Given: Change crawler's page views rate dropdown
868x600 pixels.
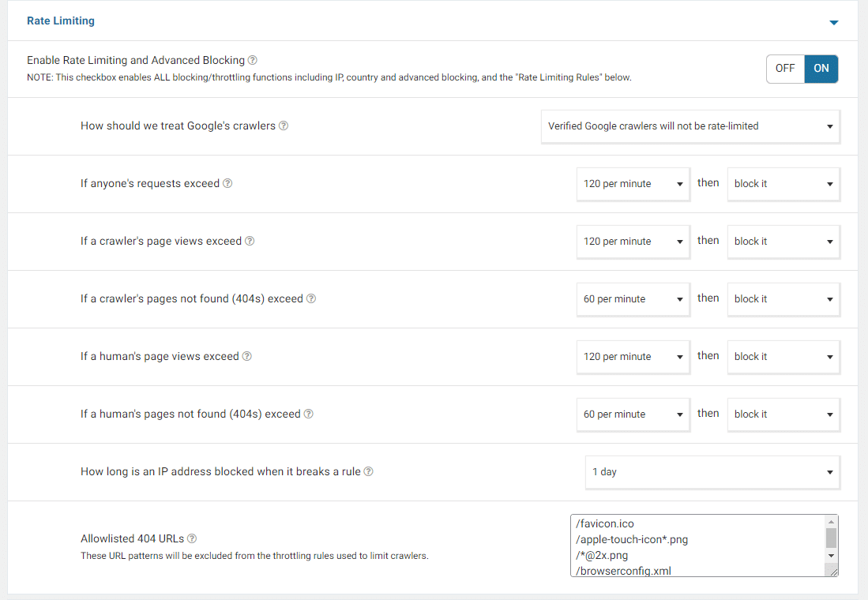Looking at the screenshot, I should (x=633, y=242).
